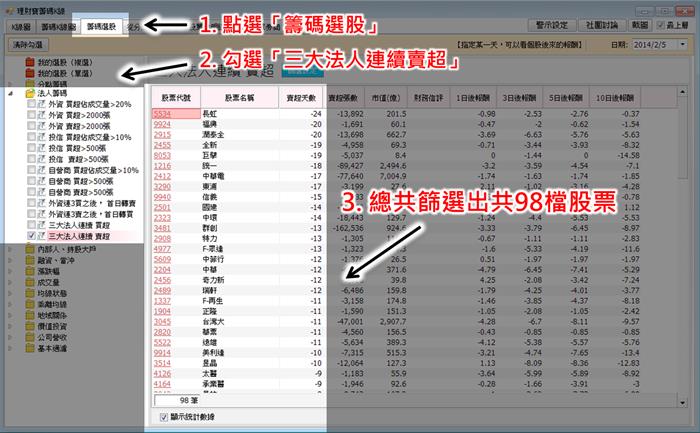Screen dimensions: 700x433
Task: Expand the 成交量 node
Action: point(11,283)
